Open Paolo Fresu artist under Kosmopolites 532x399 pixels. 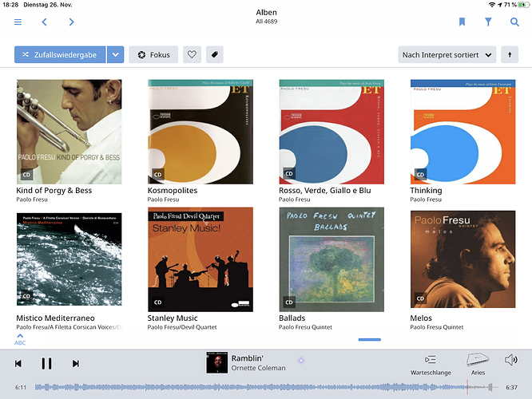163,199
